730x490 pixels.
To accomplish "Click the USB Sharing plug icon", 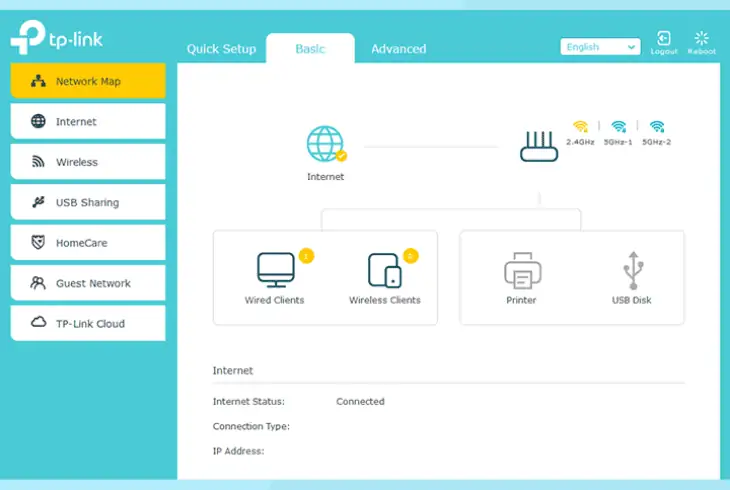I will [x=38, y=202].
